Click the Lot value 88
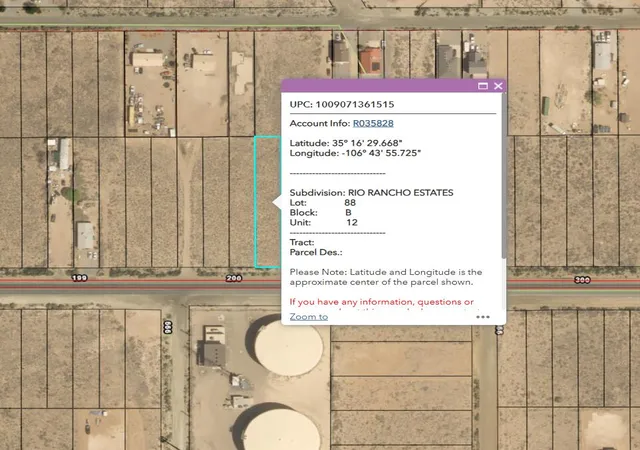 click(350, 203)
